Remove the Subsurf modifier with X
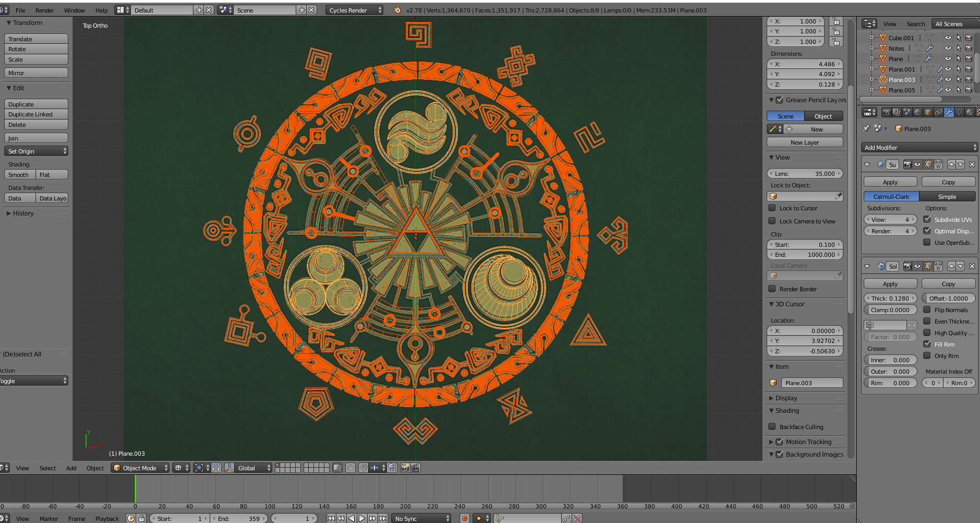 tap(972, 164)
